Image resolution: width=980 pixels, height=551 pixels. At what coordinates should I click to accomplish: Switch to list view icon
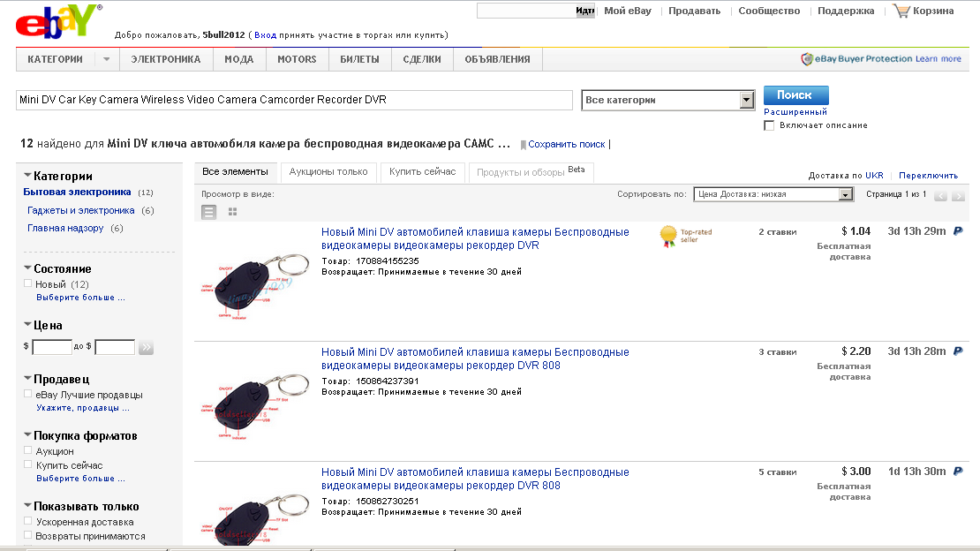tap(208, 212)
